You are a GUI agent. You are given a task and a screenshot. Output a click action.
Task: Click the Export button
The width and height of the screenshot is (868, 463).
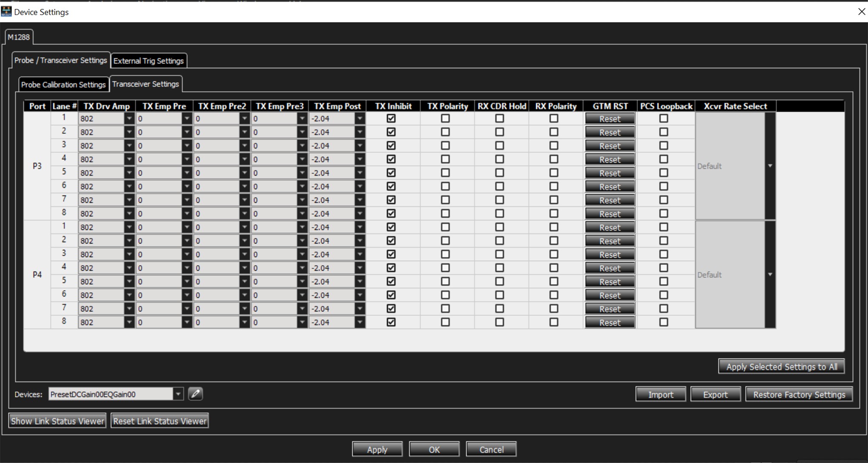coord(716,395)
